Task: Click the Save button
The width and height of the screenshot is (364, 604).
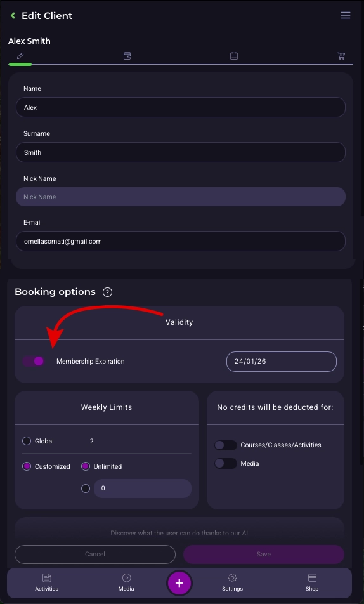Action: (x=264, y=554)
